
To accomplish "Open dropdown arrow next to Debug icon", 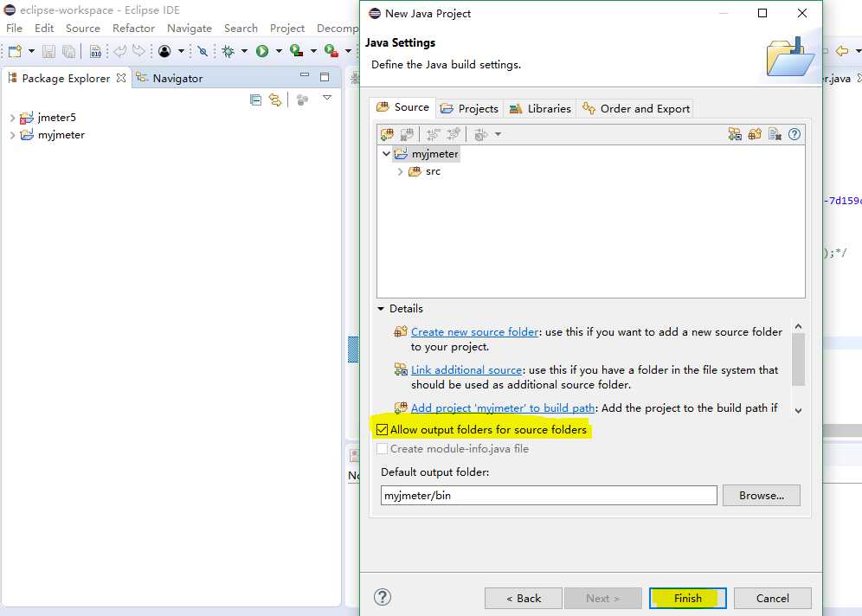I will point(244,51).
